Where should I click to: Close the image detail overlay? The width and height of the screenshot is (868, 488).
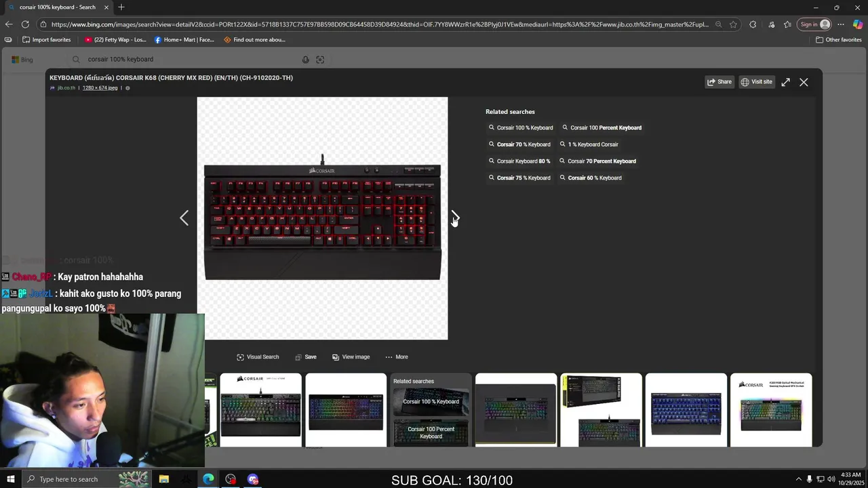click(804, 82)
